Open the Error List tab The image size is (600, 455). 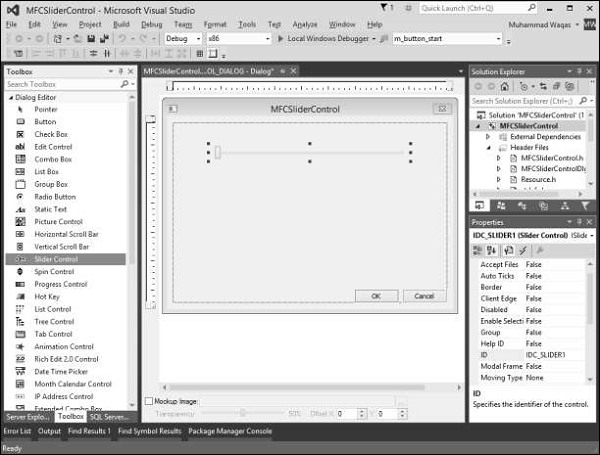pos(17,431)
